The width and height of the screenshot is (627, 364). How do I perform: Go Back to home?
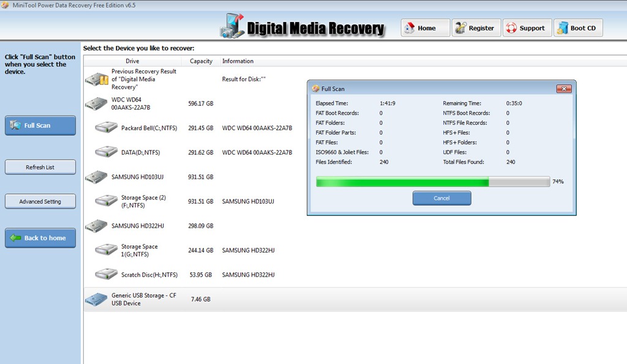tap(40, 238)
